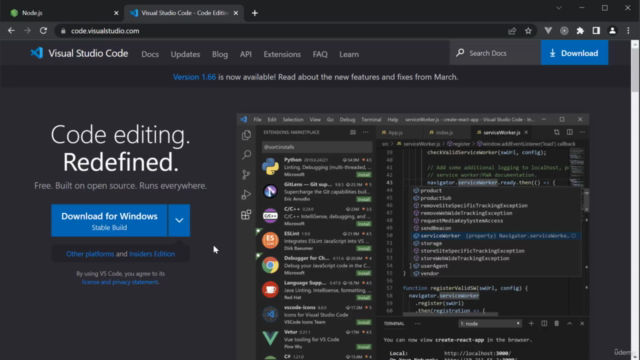Open the Version 1.66 link

(194, 77)
